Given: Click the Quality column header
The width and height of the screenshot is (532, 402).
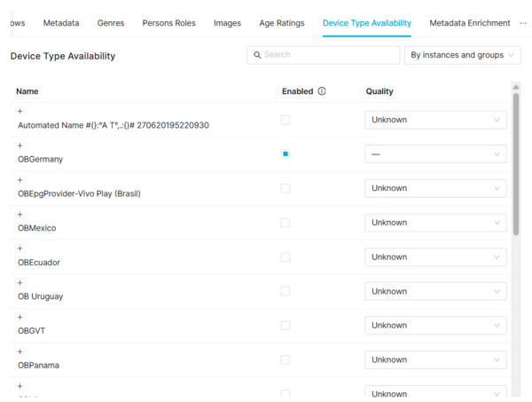Looking at the screenshot, I should pyautogui.click(x=379, y=91).
